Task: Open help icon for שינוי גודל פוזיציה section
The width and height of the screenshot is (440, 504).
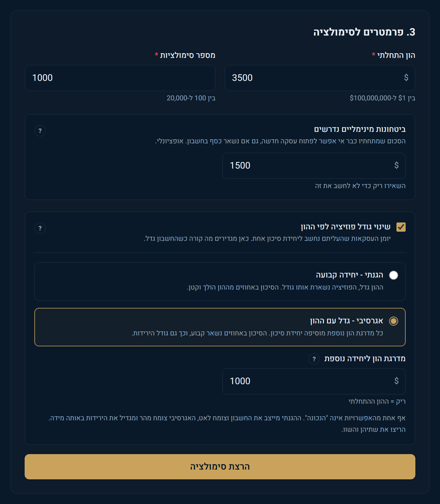Action: (x=40, y=228)
